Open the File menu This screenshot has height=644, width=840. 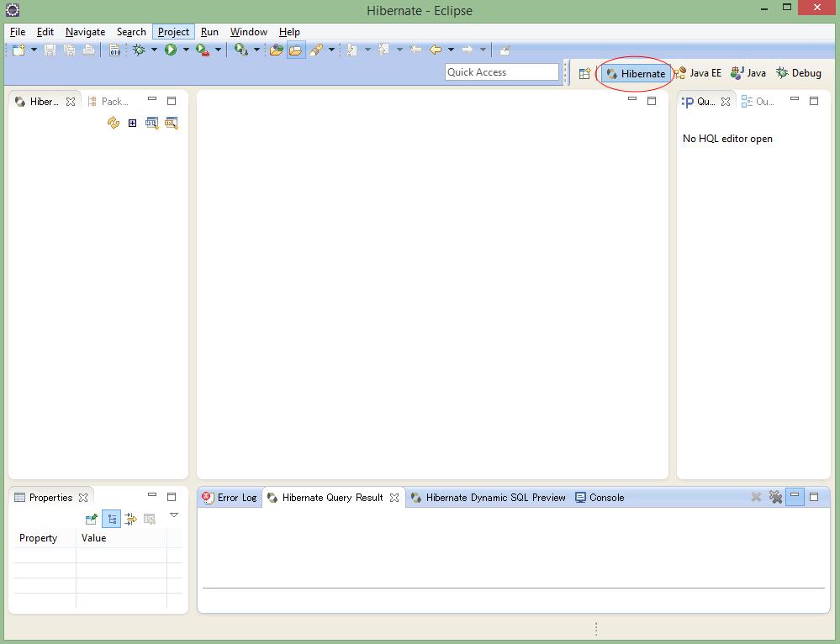(18, 32)
